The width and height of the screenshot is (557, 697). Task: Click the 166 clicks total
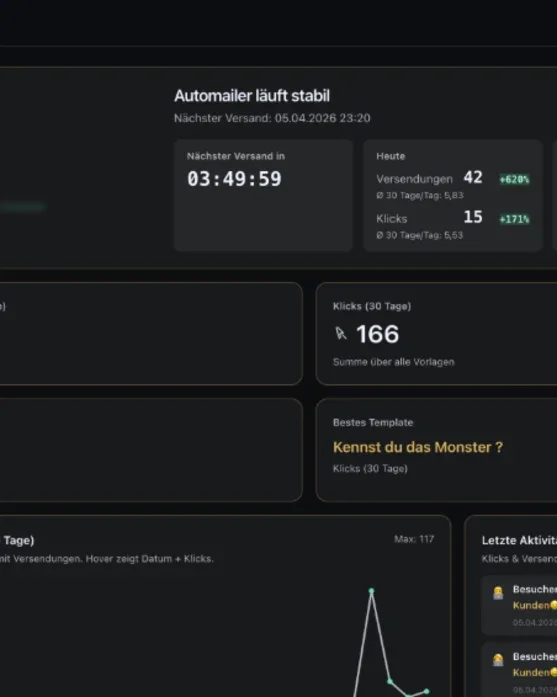point(378,334)
